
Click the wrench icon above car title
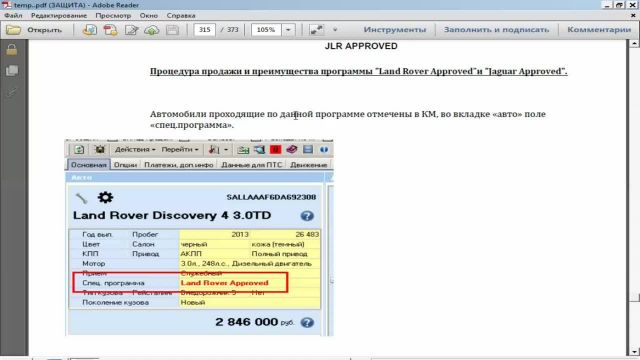coord(81,198)
